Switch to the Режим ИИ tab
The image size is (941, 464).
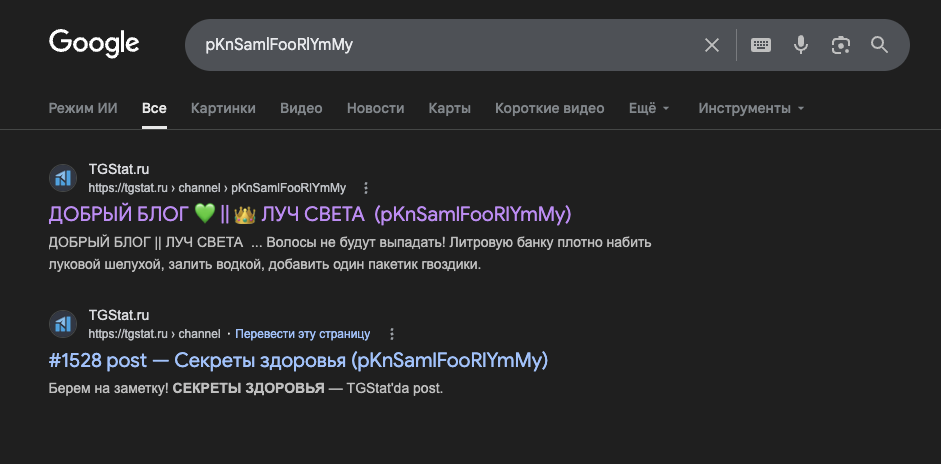click(x=83, y=108)
